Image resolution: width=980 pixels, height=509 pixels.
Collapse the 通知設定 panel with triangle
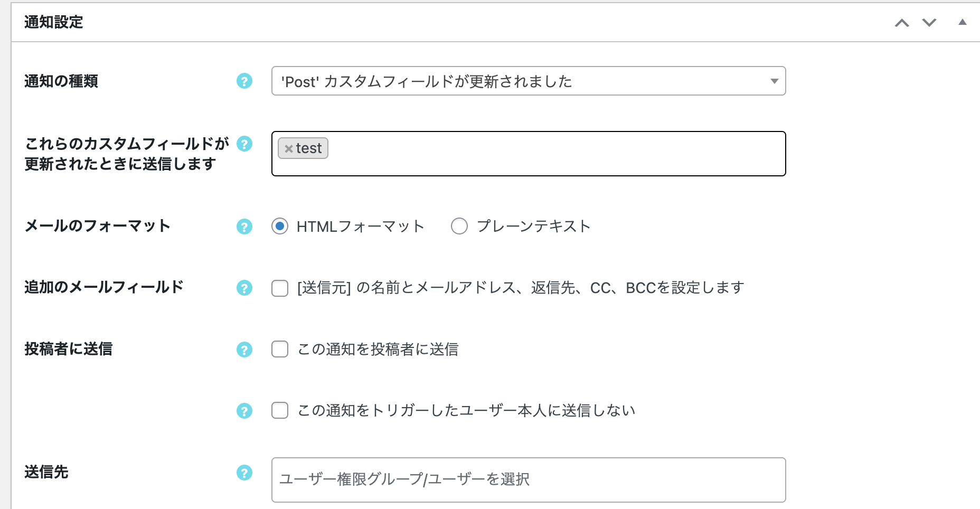point(963,22)
